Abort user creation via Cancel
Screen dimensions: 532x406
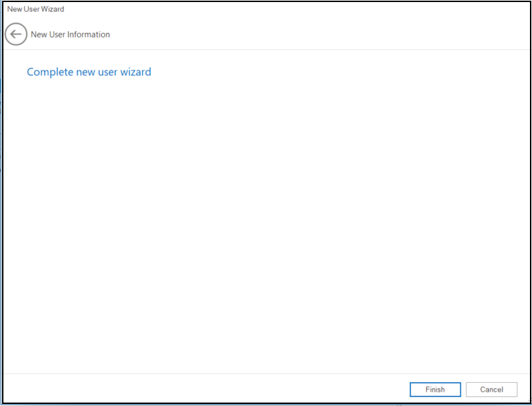491,390
